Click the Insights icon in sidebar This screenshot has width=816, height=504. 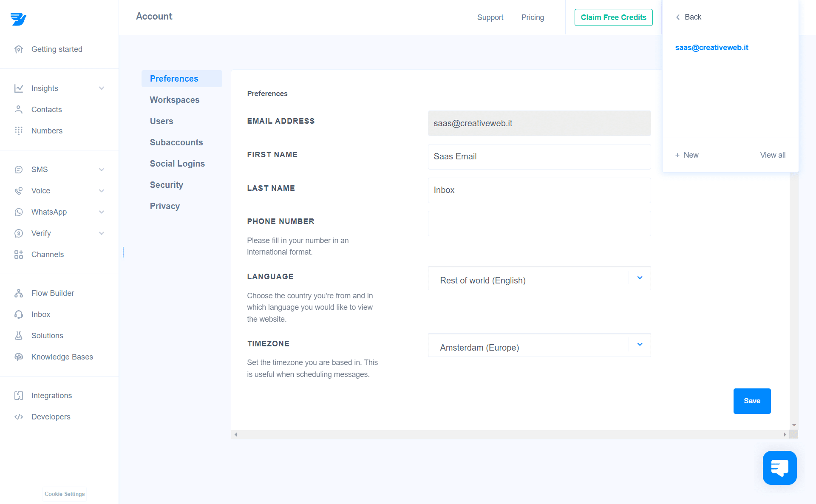click(x=19, y=88)
